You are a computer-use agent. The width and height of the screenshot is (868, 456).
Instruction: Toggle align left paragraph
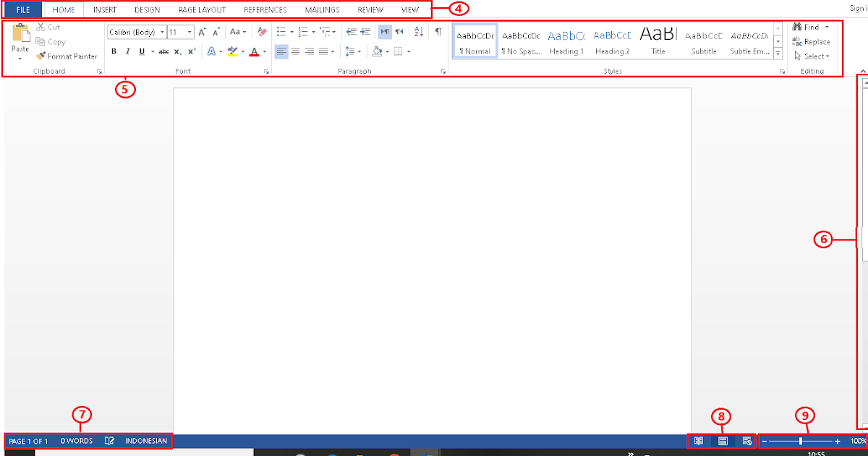281,51
